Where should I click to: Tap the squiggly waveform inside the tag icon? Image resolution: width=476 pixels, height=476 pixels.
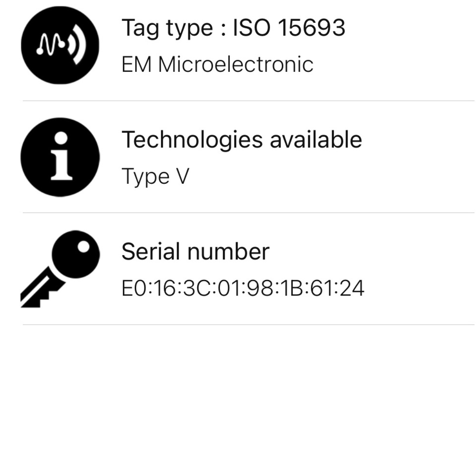coord(51,44)
